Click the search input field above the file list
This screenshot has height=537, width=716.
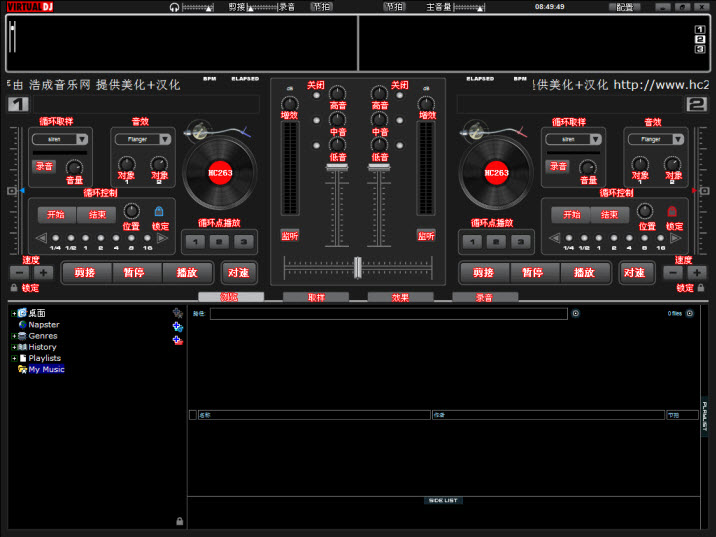[x=388, y=314]
